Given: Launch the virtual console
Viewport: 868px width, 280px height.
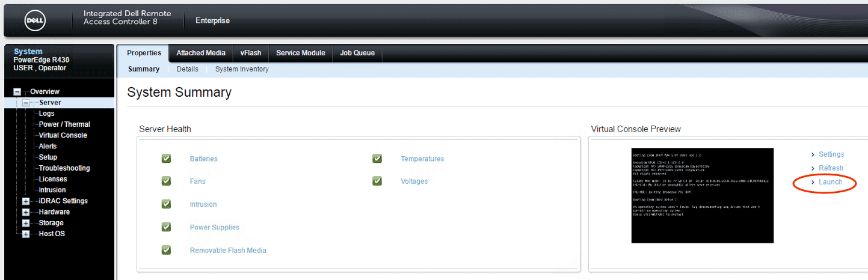Looking at the screenshot, I should click(830, 182).
